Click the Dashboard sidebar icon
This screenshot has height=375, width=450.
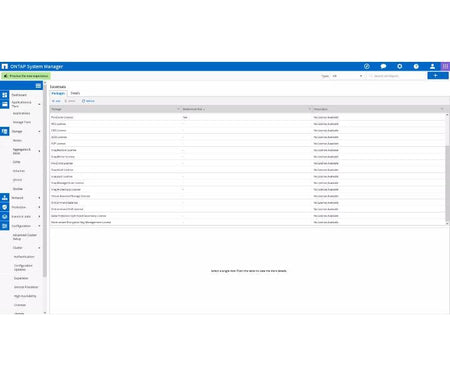click(x=5, y=95)
